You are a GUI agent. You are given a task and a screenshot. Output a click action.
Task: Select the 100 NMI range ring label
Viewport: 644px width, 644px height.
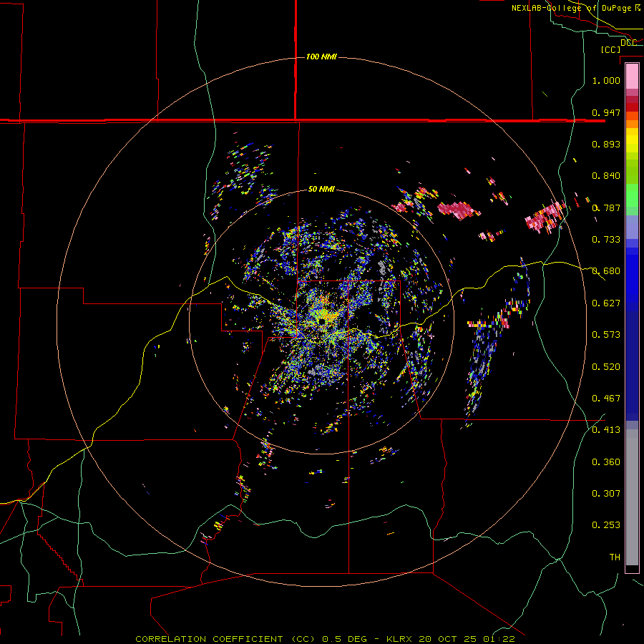click(321, 57)
